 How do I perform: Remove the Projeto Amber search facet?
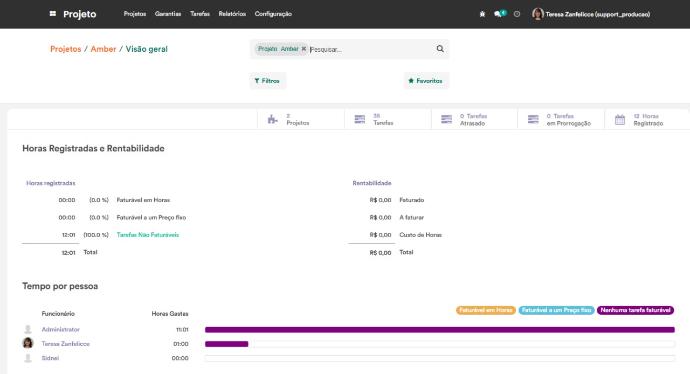pos(304,49)
